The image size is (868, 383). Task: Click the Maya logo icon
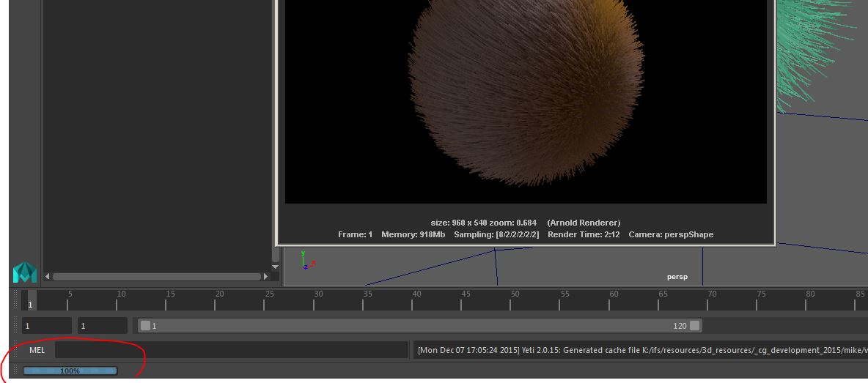click(x=25, y=272)
